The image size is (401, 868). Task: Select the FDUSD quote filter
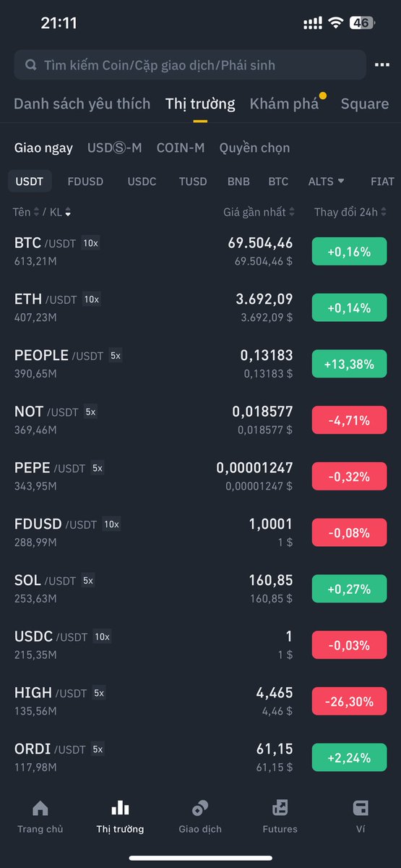click(85, 182)
